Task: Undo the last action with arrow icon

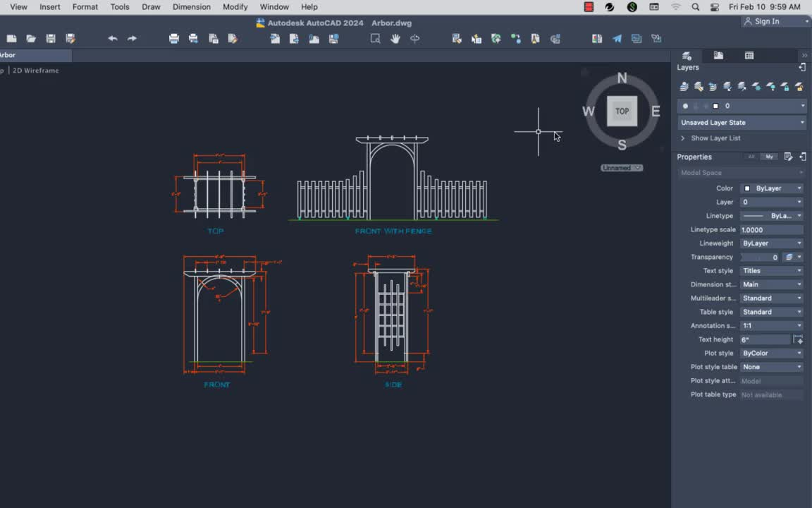Action: click(x=112, y=38)
